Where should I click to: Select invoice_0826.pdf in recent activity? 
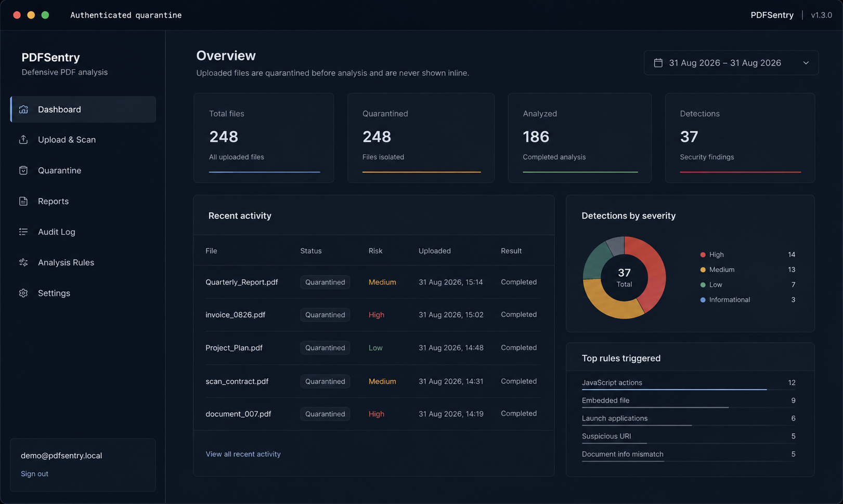[373, 315]
